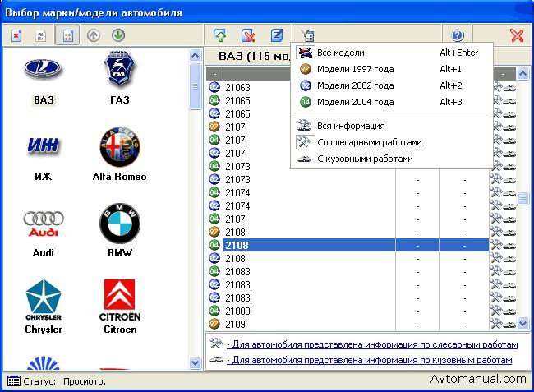
Task: Select the Citroen brand logo
Action: (x=120, y=301)
